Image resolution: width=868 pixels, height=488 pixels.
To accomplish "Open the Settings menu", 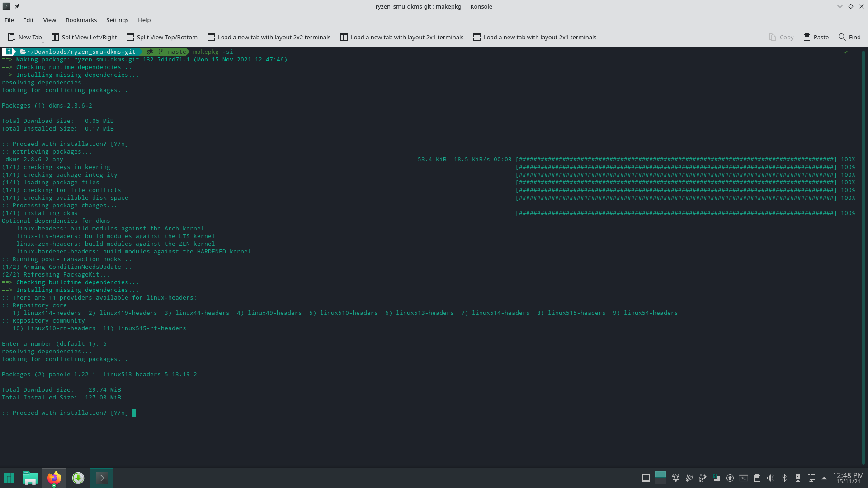I will [117, 20].
